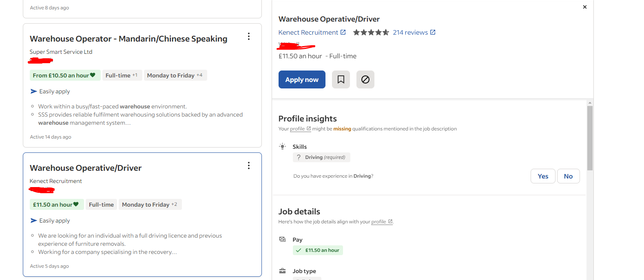The image size is (644, 280).
Task: Expand the Full-time +1 tag
Action: tap(122, 75)
